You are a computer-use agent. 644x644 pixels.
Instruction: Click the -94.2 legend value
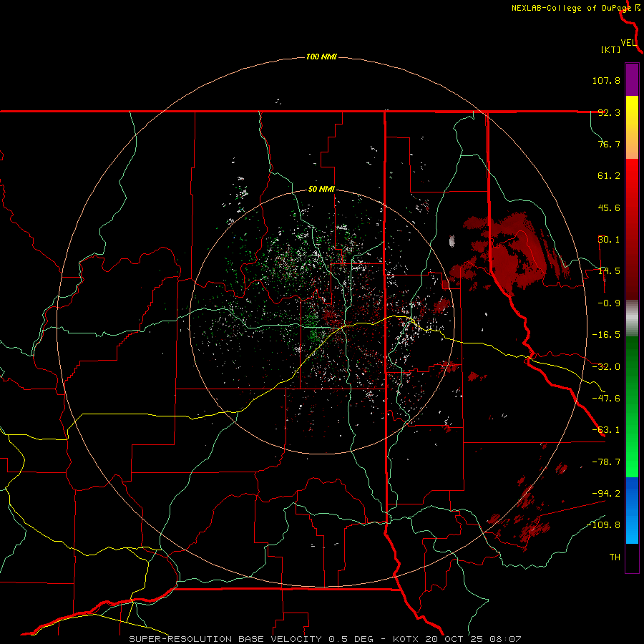click(606, 493)
